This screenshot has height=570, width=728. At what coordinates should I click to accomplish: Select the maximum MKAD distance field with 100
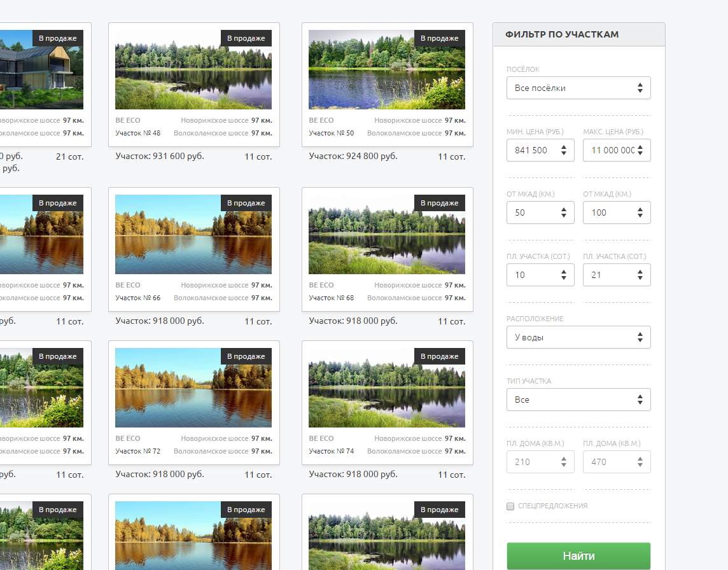coord(616,212)
